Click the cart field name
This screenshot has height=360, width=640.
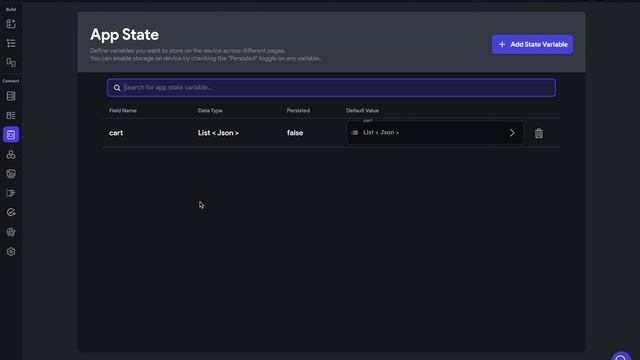tap(116, 133)
